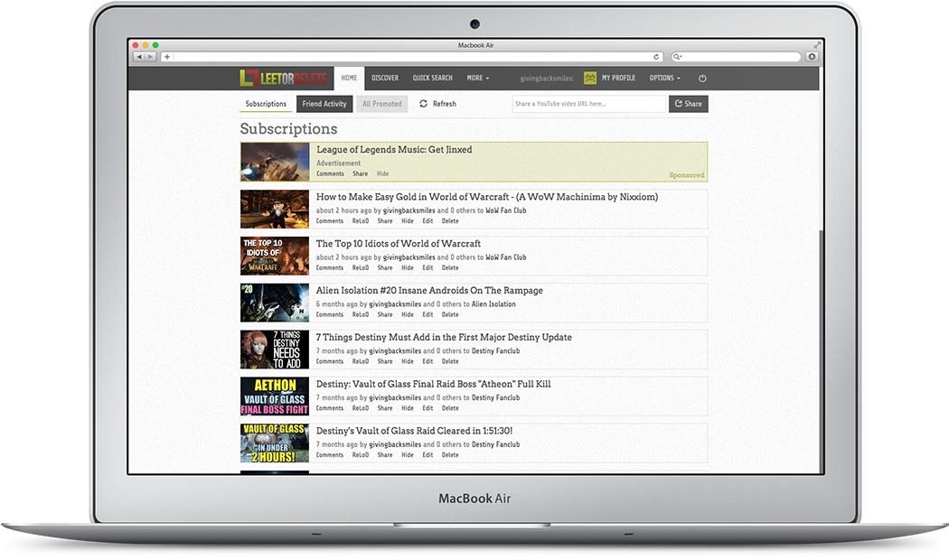Open The Top 10 Idiots of World of Warcraft
This screenshot has width=949, height=560.
pyautogui.click(x=399, y=243)
